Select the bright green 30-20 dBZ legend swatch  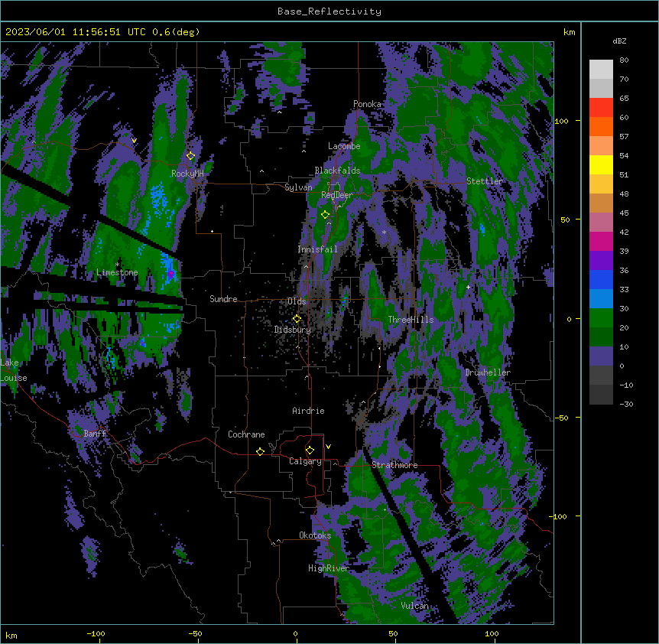click(601, 318)
